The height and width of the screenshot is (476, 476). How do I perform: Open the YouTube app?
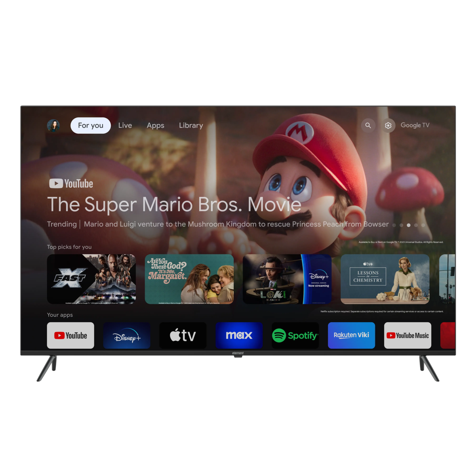[71, 335]
